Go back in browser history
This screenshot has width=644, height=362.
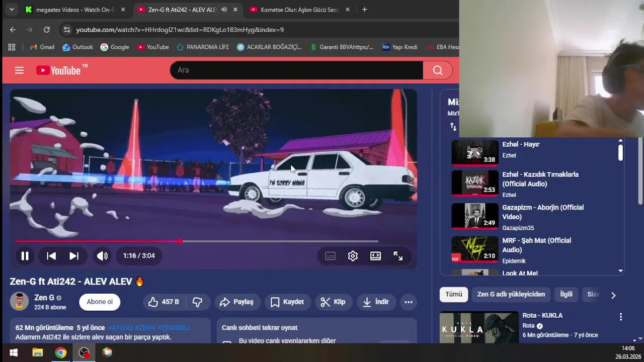(x=13, y=30)
